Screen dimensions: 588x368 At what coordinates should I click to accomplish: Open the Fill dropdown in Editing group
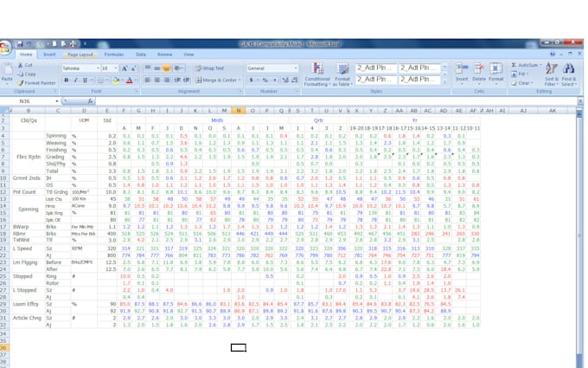point(520,74)
